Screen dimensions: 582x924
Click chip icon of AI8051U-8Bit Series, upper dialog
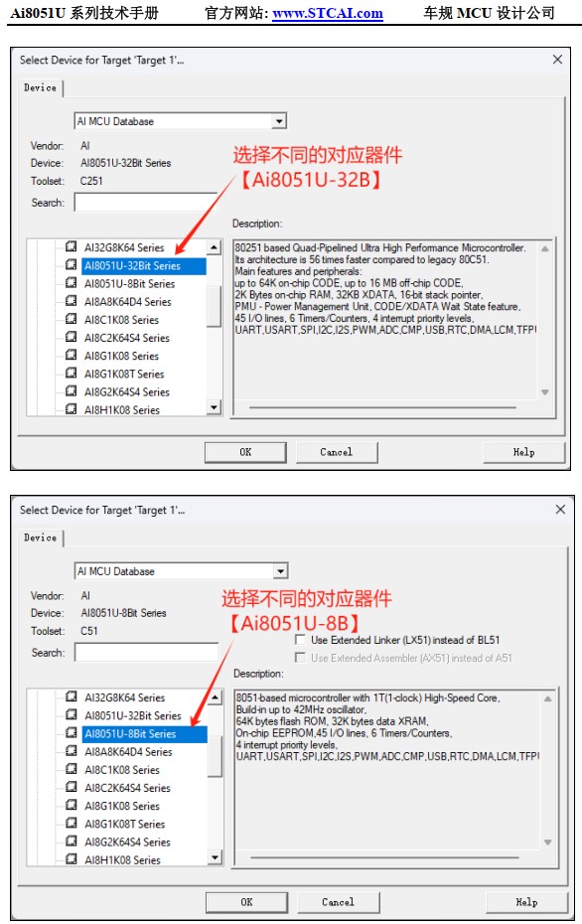pos(72,283)
